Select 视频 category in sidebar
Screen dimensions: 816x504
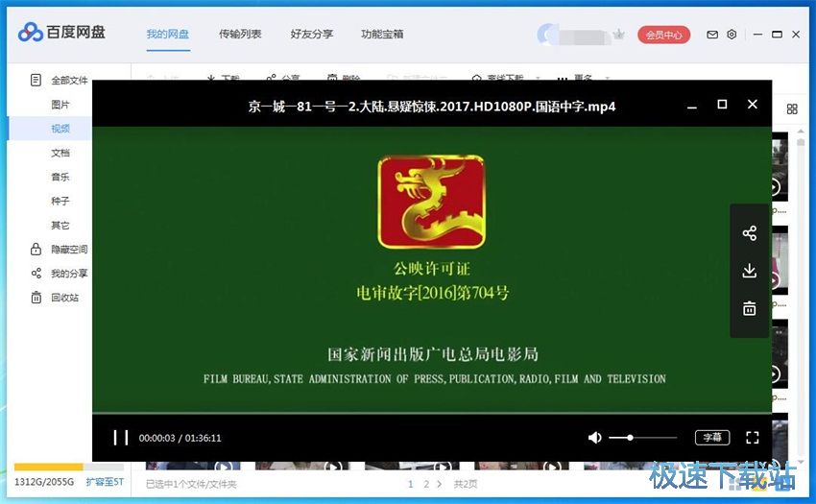pos(60,129)
